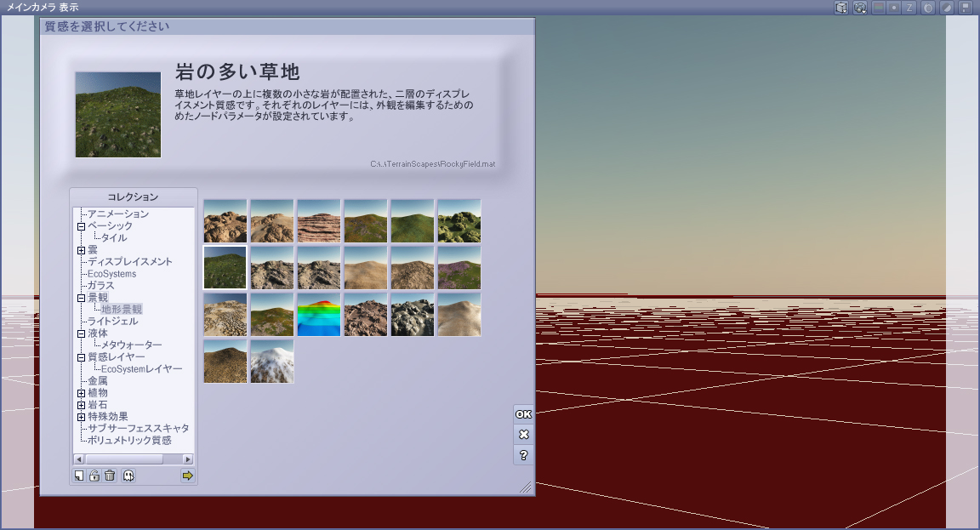Choose the purple flower hillside thumbnail
The image size is (980, 530).
click(x=459, y=267)
